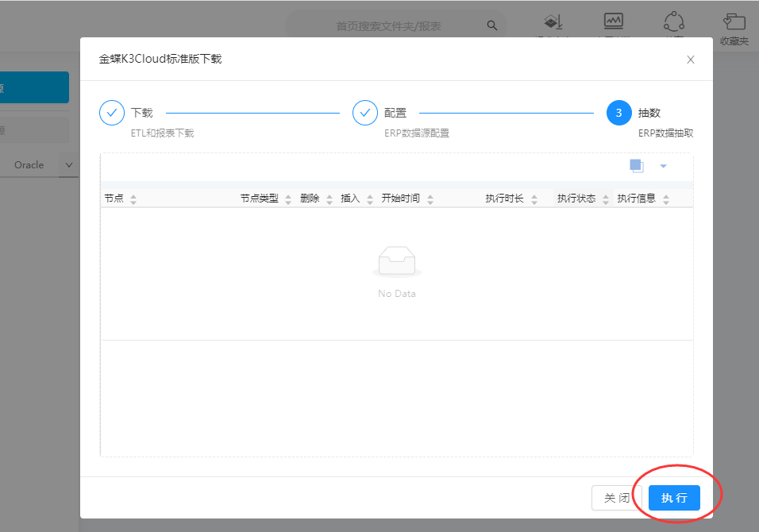This screenshot has width=759, height=532.
Task: Sort by 执行状态 column arrows
Action: [606, 199]
